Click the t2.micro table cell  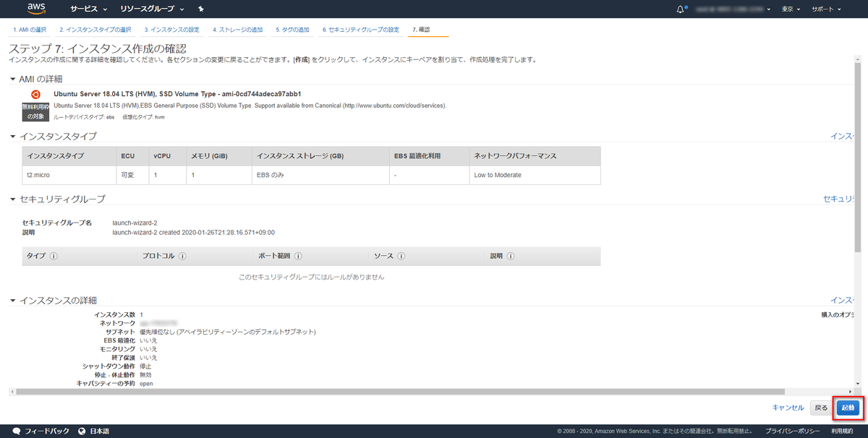coord(69,175)
